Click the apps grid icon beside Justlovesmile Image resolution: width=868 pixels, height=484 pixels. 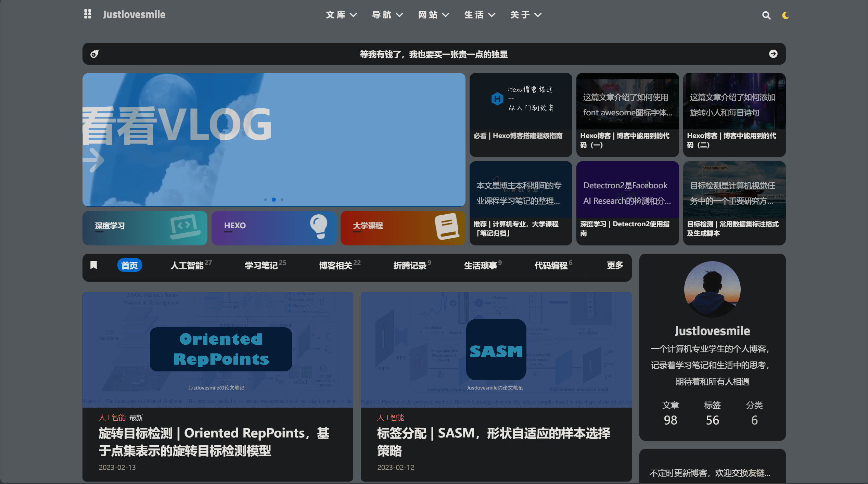tap(88, 14)
